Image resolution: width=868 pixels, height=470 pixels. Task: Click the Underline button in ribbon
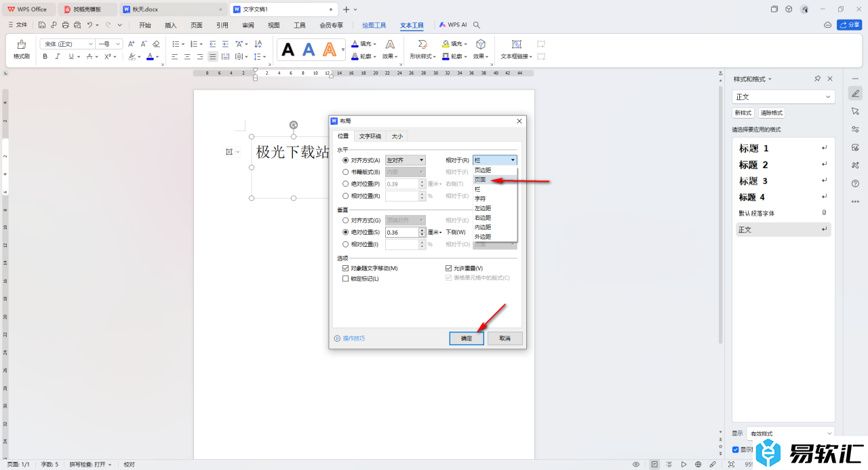70,57
